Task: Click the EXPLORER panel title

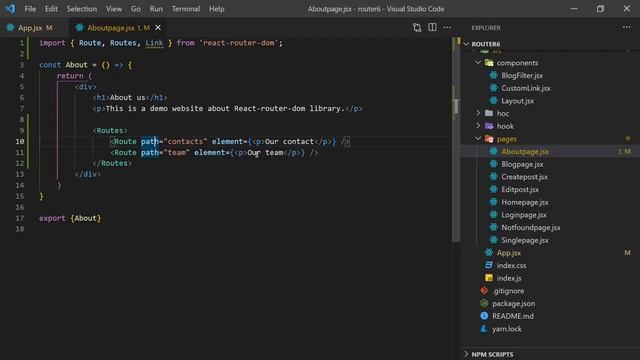Action: [x=486, y=28]
